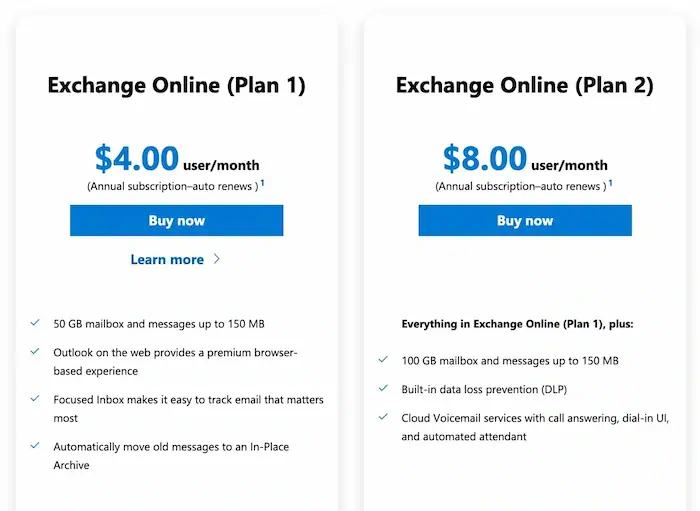Open the Learn more link
The height and width of the screenshot is (511, 700).
coord(167,260)
